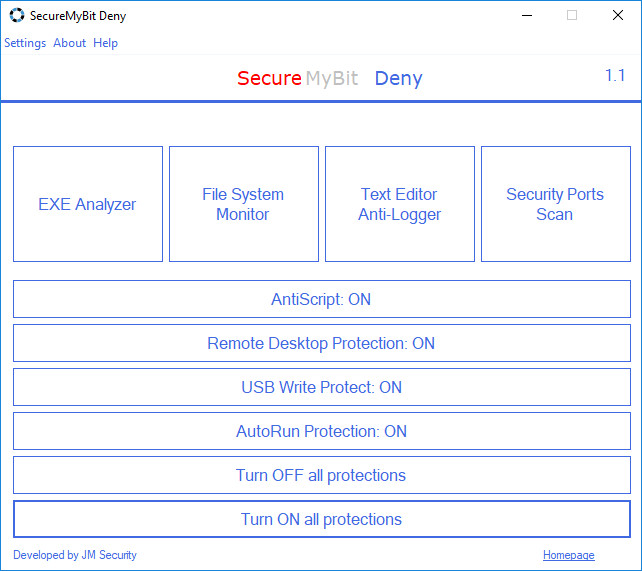Click the SecureMyBit Deny header logo text
The image size is (642, 571).
(x=330, y=78)
